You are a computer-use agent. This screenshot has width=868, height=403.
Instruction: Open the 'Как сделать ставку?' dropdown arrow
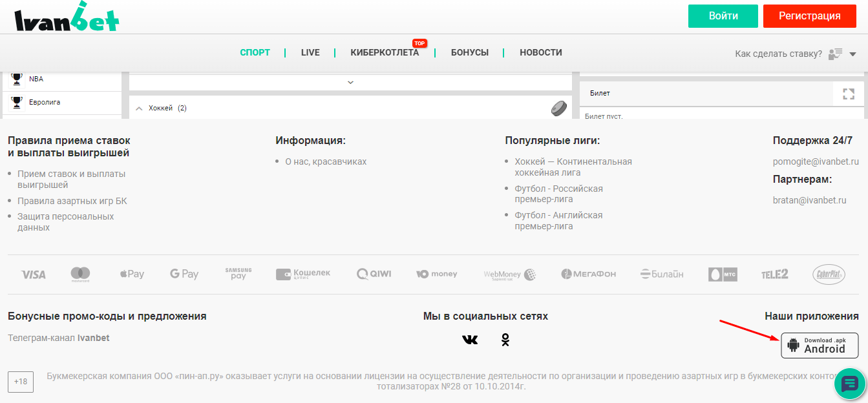click(x=852, y=54)
